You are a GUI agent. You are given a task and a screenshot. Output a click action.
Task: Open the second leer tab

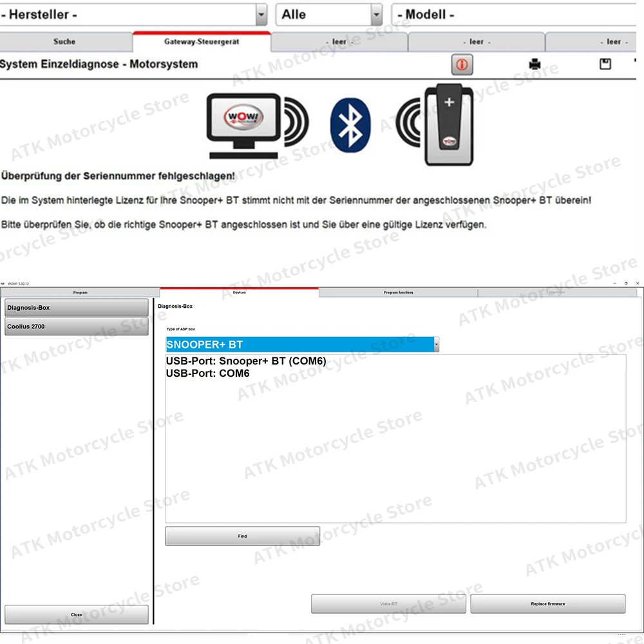click(x=477, y=42)
